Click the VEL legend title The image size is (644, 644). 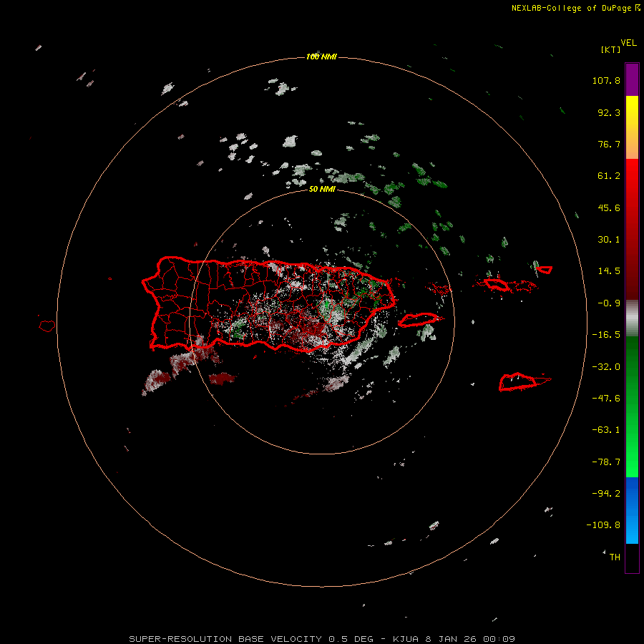[x=628, y=43]
